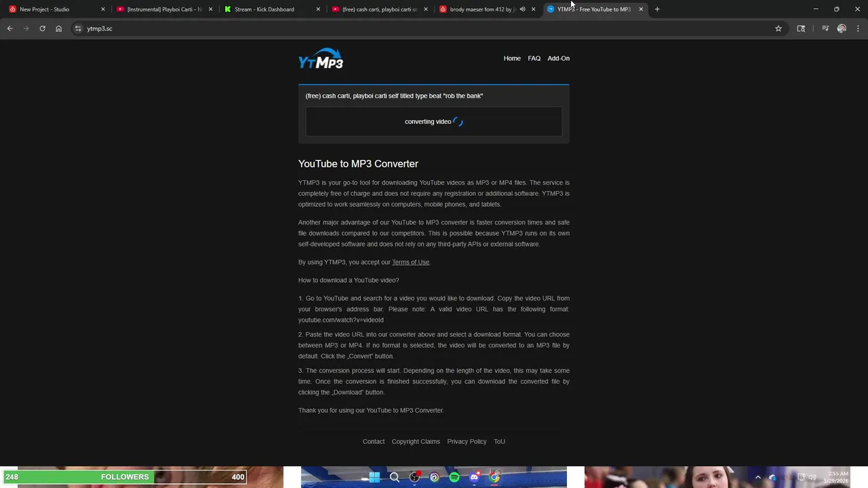Screen dimensions: 868x488
Task: Open the Contact footer link
Action: [374, 441]
